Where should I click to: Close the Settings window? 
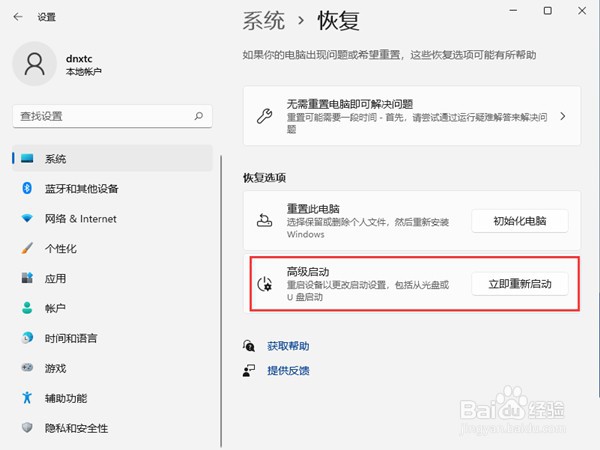[x=582, y=11]
